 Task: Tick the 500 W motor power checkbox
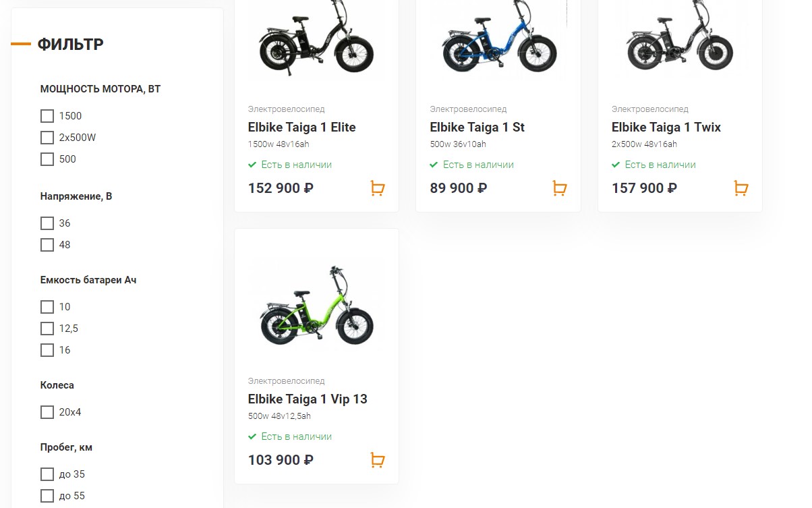[47, 159]
